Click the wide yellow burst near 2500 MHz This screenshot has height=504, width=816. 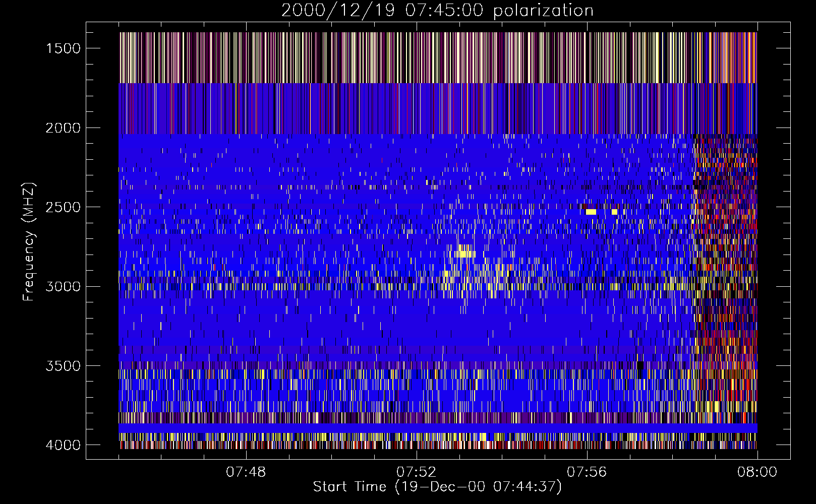591,212
